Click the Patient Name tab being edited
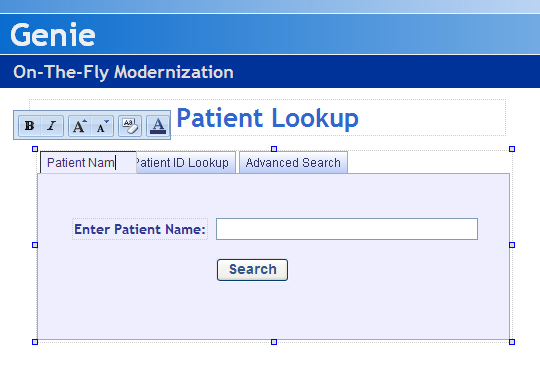 pyautogui.click(x=88, y=163)
